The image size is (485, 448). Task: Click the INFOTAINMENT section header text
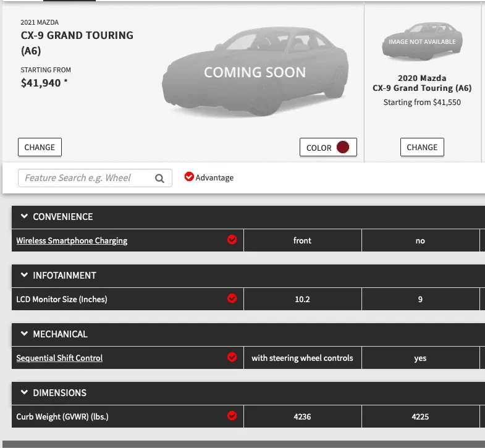pyautogui.click(x=64, y=276)
